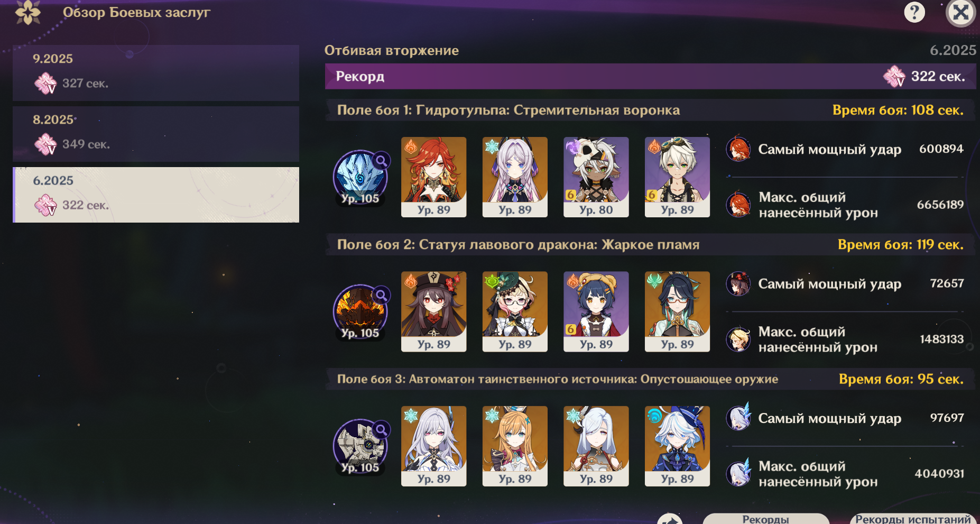Screen dimensions: 980x524
Task: Open the question mark help icon
Action: pyautogui.click(x=914, y=12)
